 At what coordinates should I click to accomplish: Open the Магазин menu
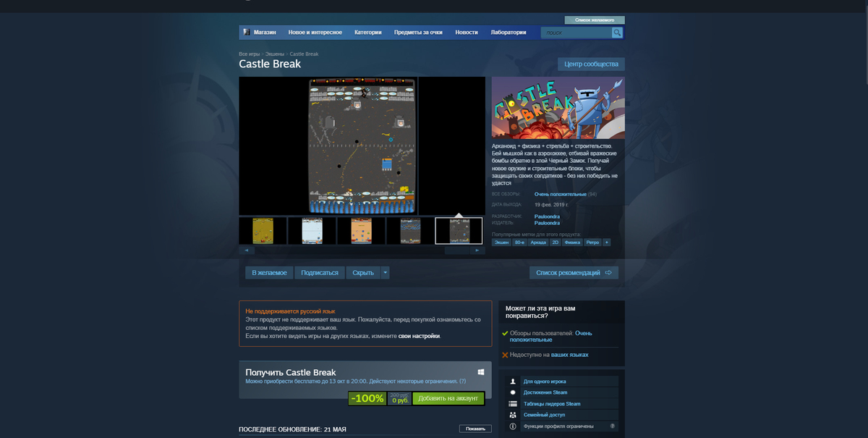(266, 32)
